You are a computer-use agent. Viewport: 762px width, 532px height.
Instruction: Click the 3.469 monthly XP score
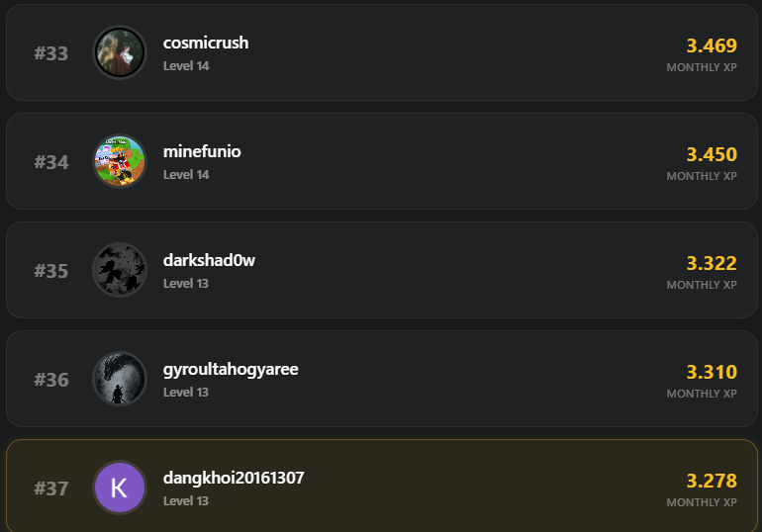pyautogui.click(x=712, y=45)
